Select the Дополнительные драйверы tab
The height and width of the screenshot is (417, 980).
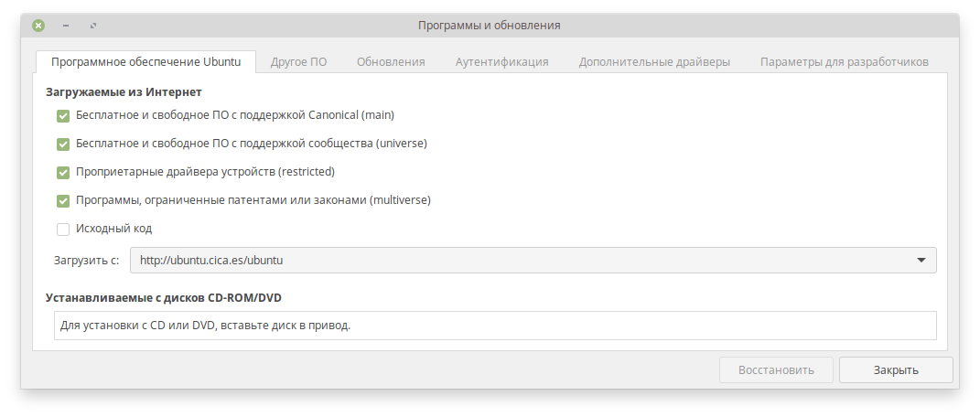654,62
